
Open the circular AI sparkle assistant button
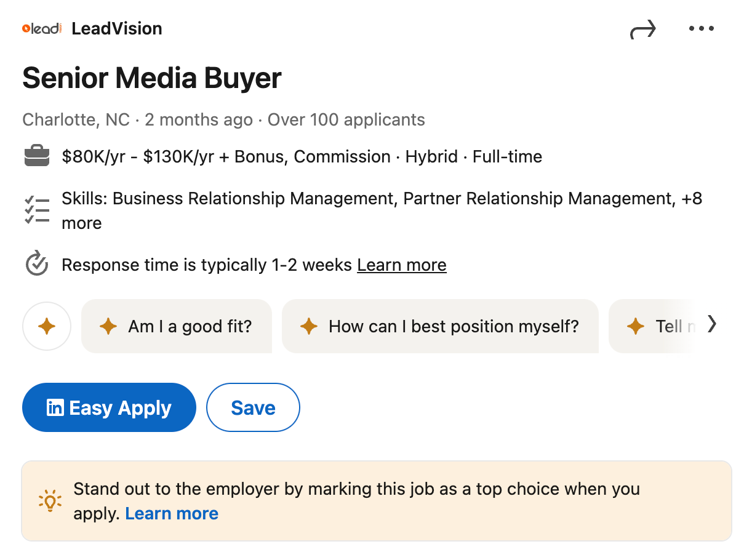point(47,326)
